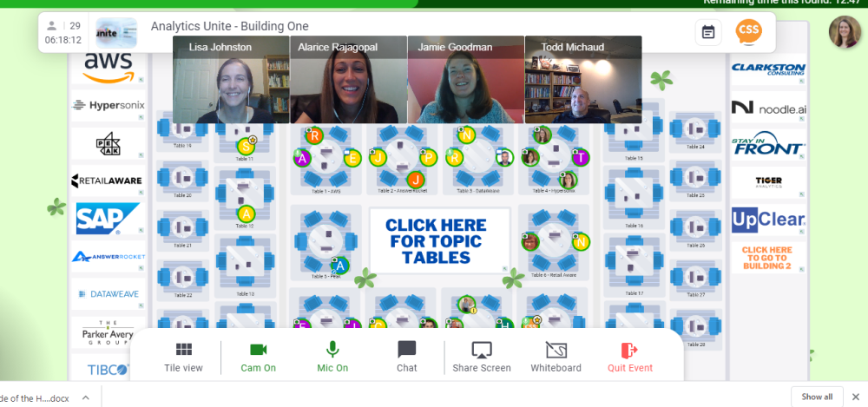Open the AWS sponsor logo
The image size is (868, 407).
tap(108, 67)
